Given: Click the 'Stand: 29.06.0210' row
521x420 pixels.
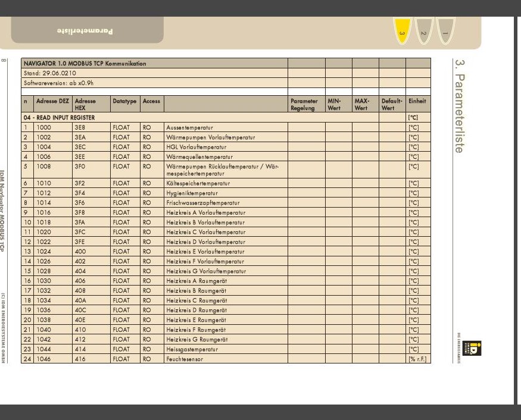Looking at the screenshot, I should tap(154, 73).
